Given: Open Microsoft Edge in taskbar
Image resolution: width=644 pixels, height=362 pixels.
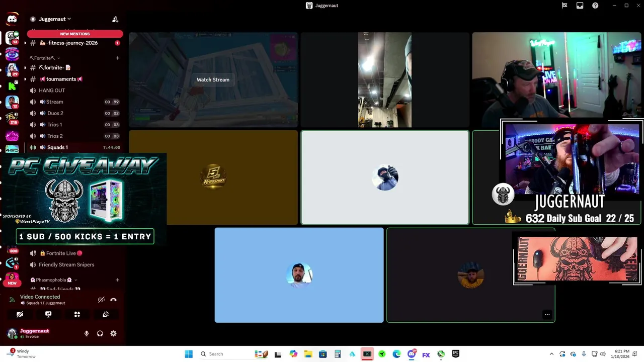Looking at the screenshot, I should pos(396,354).
